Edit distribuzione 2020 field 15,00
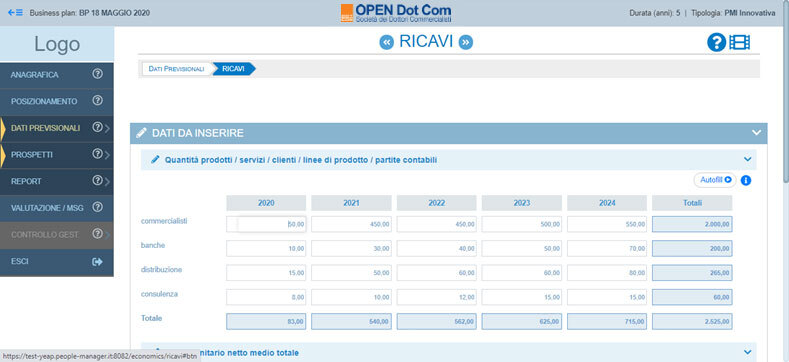This screenshot has width=789, height=362. coord(266,272)
